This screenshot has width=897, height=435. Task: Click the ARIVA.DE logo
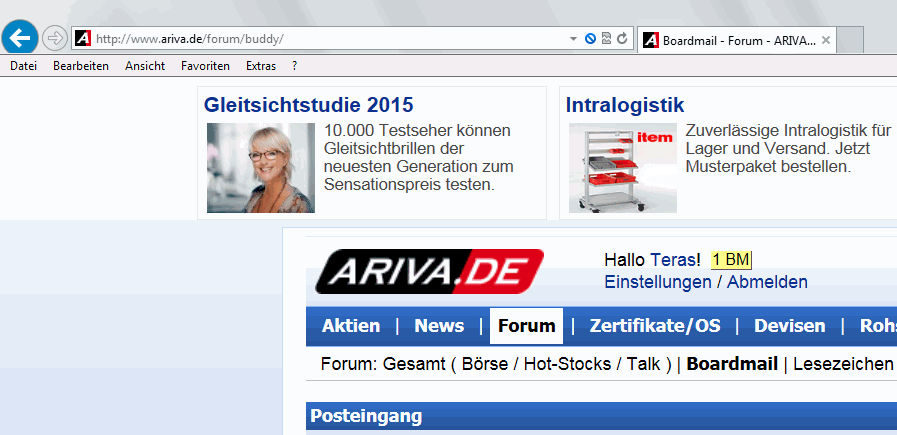pyautogui.click(x=429, y=271)
